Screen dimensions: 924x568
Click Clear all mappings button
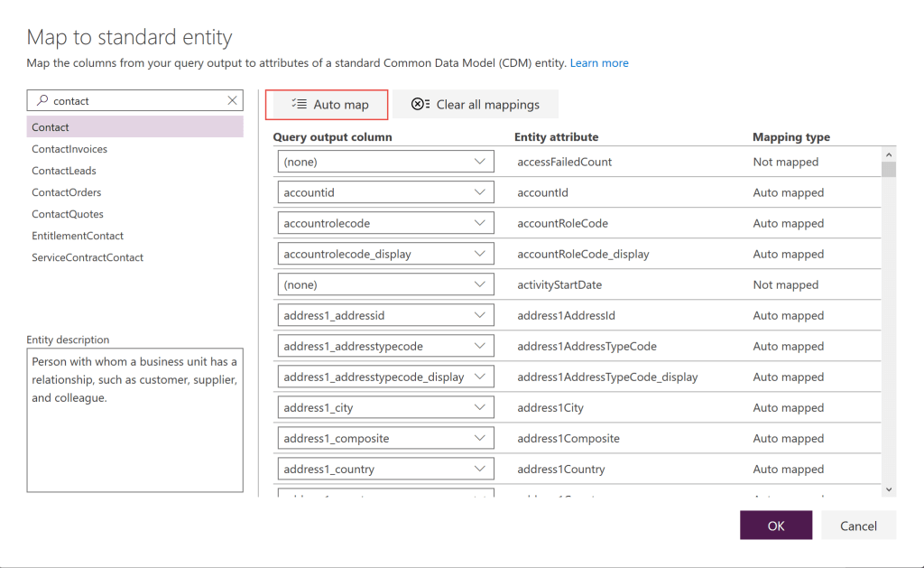pos(476,105)
